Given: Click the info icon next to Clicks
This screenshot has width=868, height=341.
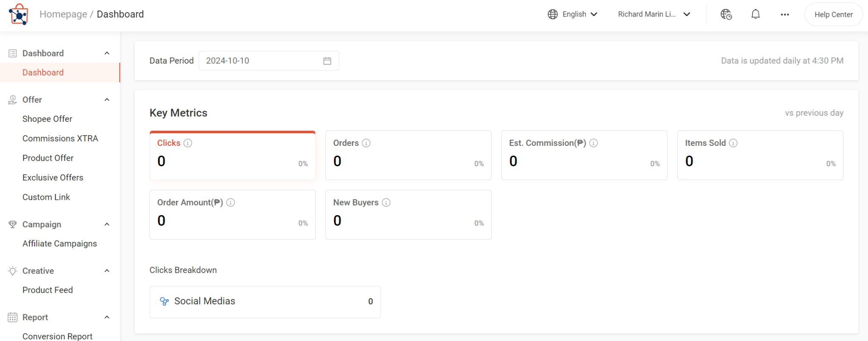Looking at the screenshot, I should [188, 143].
